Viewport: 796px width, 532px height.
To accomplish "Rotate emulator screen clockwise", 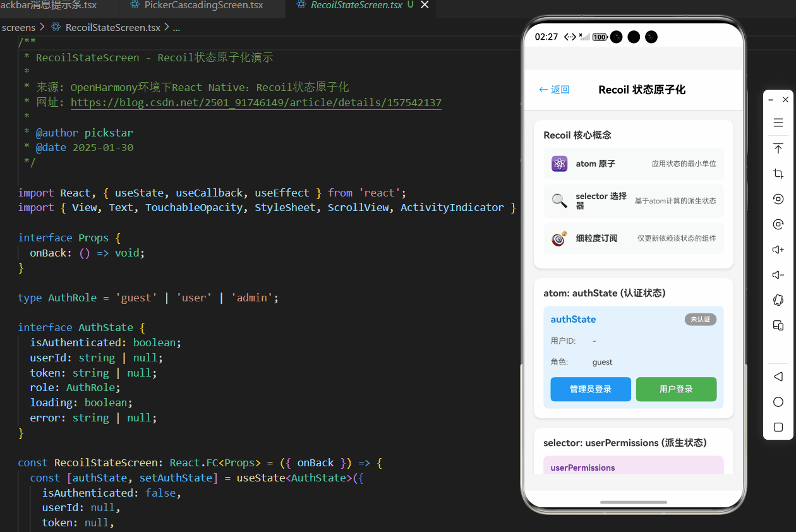I will [778, 224].
